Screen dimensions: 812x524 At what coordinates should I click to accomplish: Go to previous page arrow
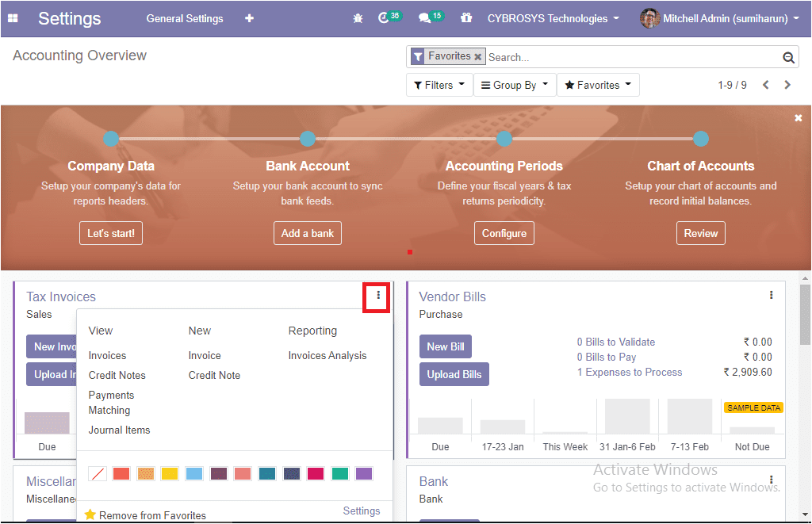765,85
